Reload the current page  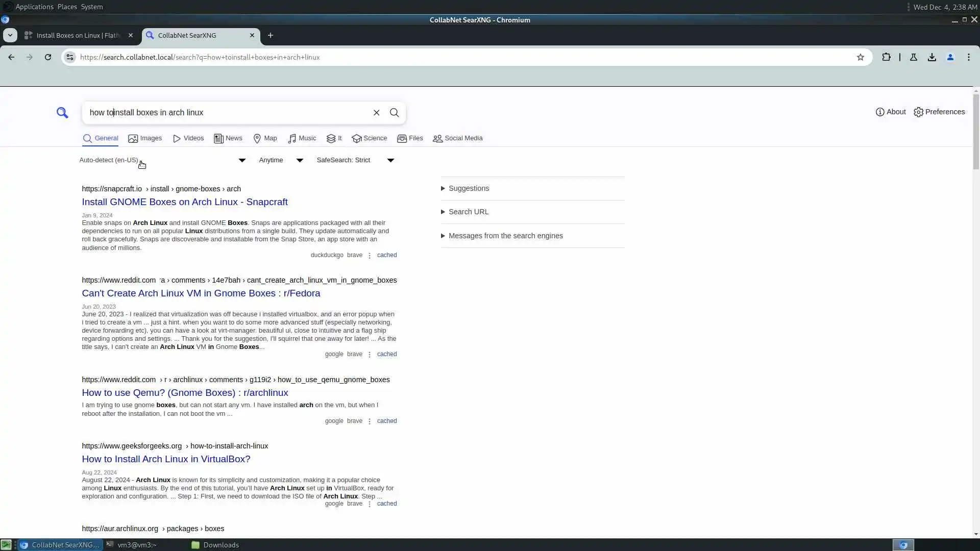click(x=48, y=57)
